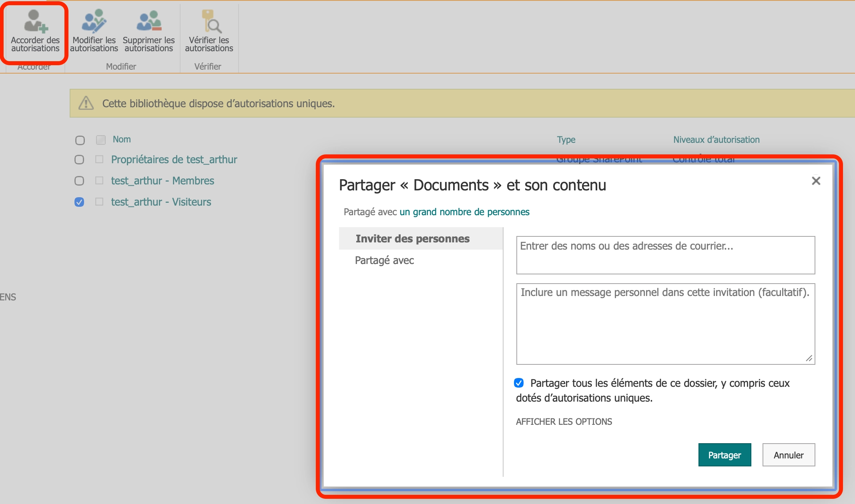Toggle the select-all checkbox beside Nom
855x504 pixels.
pos(80,140)
